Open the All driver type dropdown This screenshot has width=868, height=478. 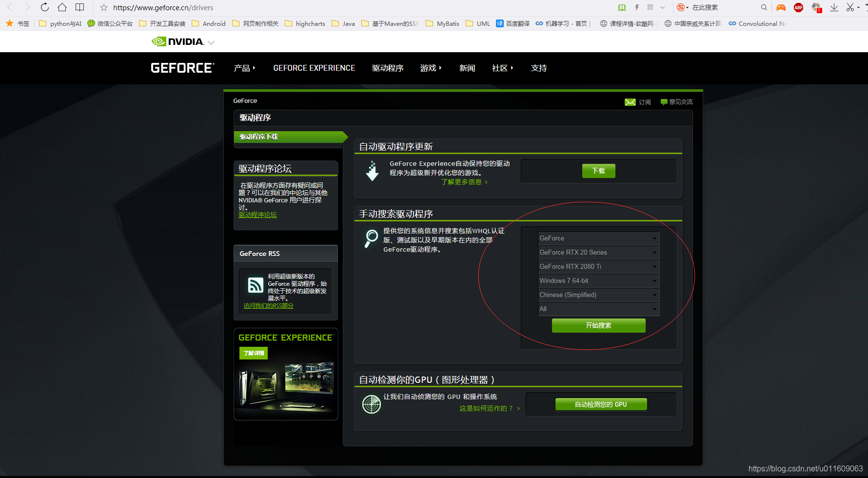599,309
